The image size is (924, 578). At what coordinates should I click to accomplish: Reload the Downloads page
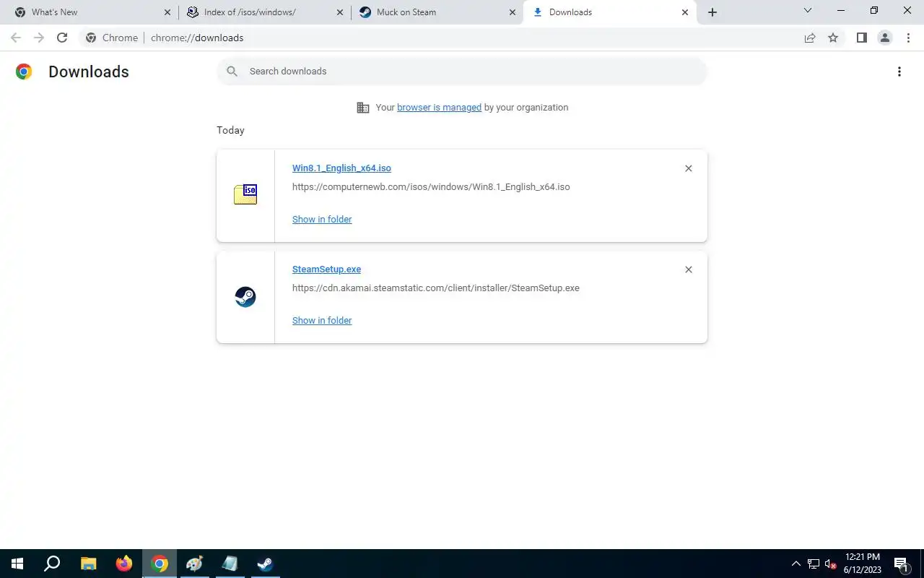(62, 38)
